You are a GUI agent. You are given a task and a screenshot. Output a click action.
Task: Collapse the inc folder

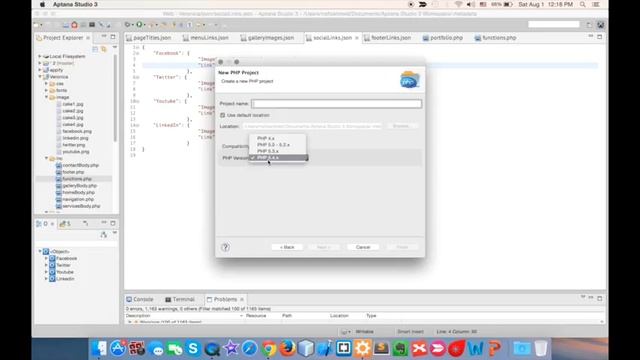pos(47,158)
